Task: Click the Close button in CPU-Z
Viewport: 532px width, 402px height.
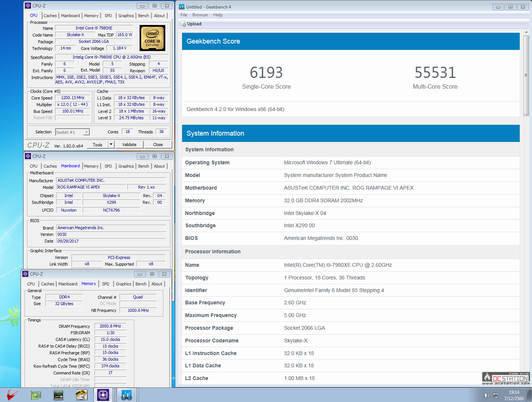Action: (x=158, y=145)
